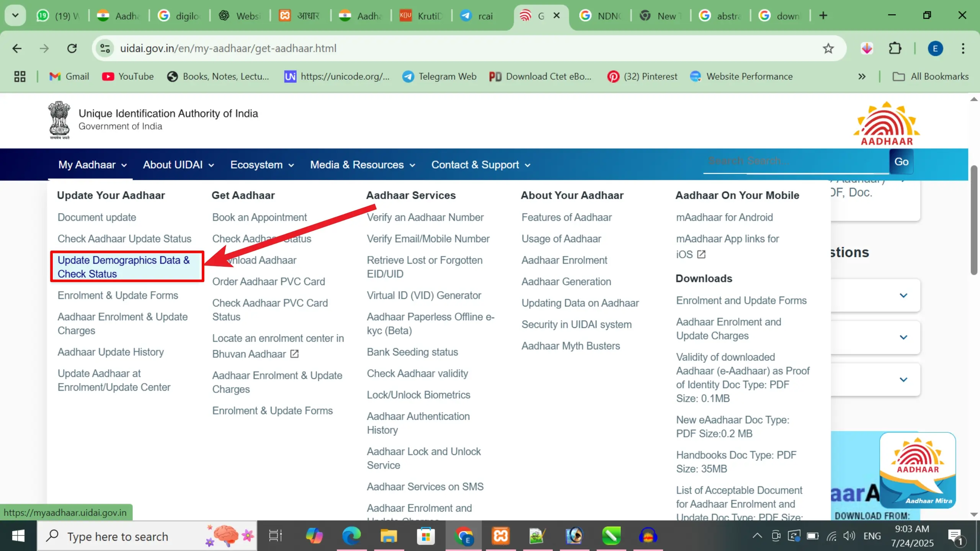Open Microsoft Edge from taskbar
Viewport: 980px width, 551px height.
pyautogui.click(x=351, y=536)
